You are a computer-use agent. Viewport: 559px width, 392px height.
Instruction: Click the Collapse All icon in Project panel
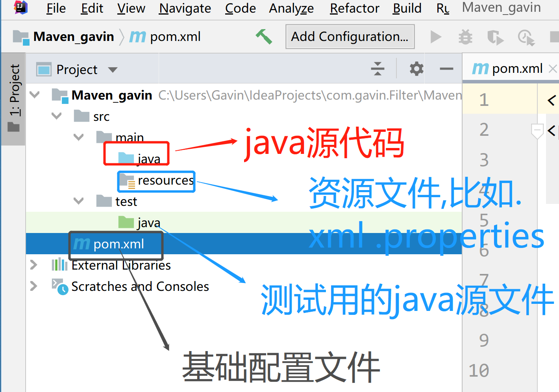pyautogui.click(x=378, y=69)
